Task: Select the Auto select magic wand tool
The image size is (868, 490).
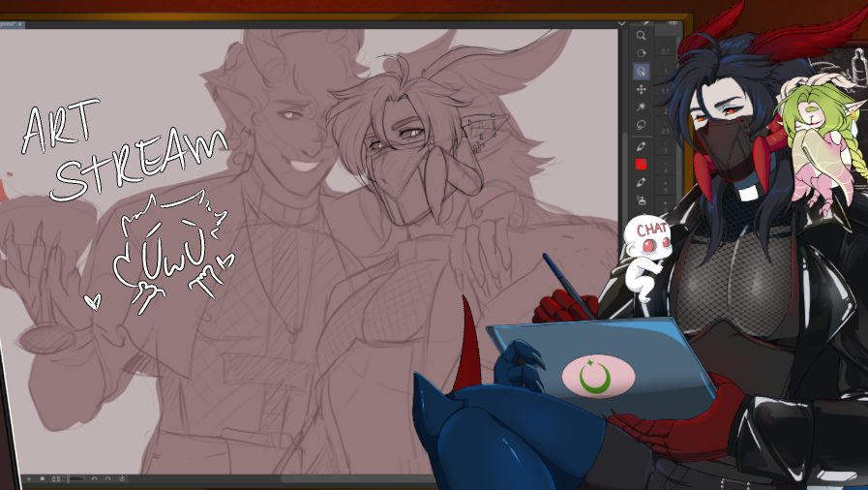Action: [641, 107]
